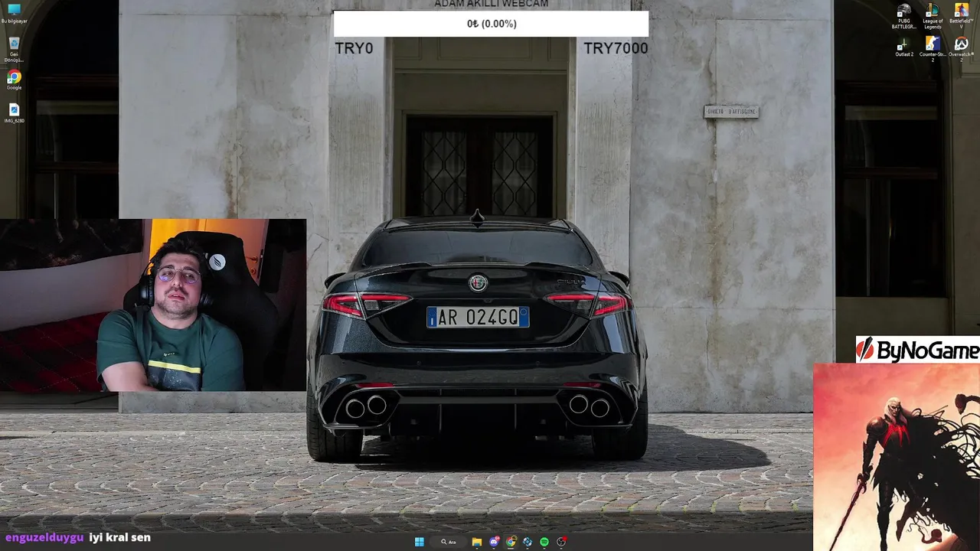Launch the Overwatch 2 shortcut

[961, 49]
